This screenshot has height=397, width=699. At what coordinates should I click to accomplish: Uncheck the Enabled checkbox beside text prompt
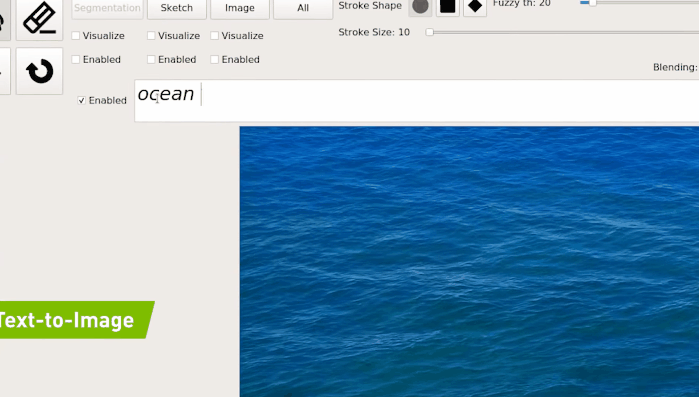(82, 101)
